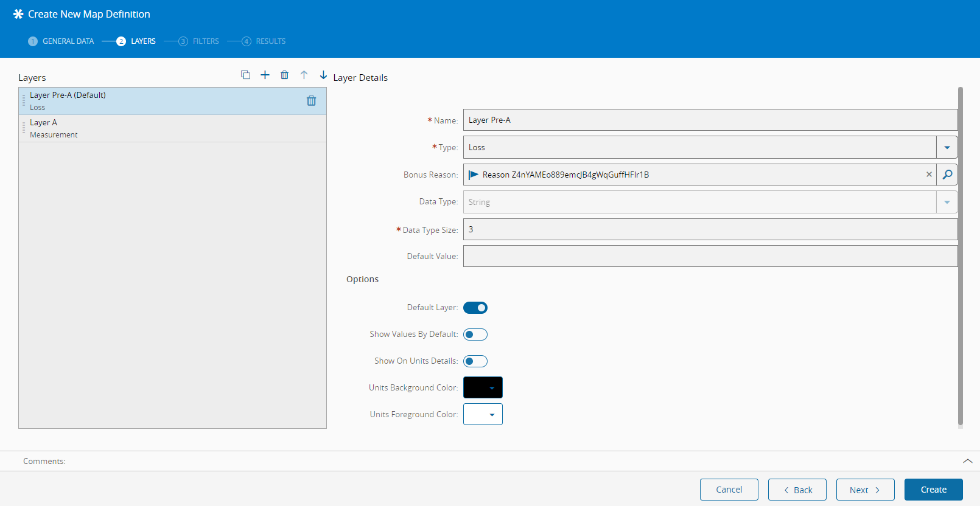Select Layer A in Layers list
This screenshot has width=980, height=506.
(x=172, y=128)
